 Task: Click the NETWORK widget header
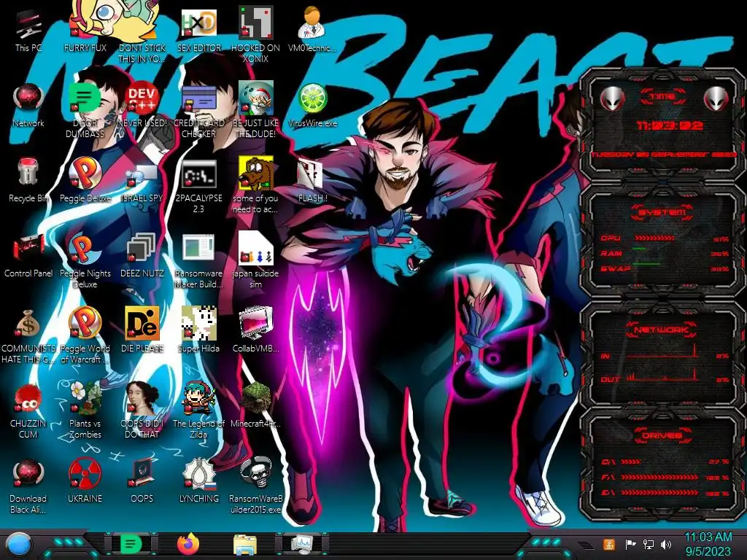point(662,329)
